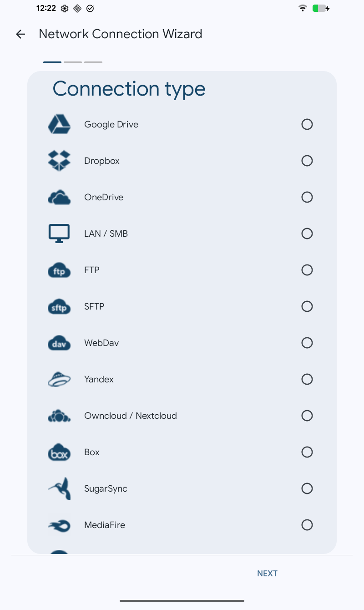Image resolution: width=364 pixels, height=610 pixels.
Task: Click the MediaFire flame icon
Action: point(59,525)
